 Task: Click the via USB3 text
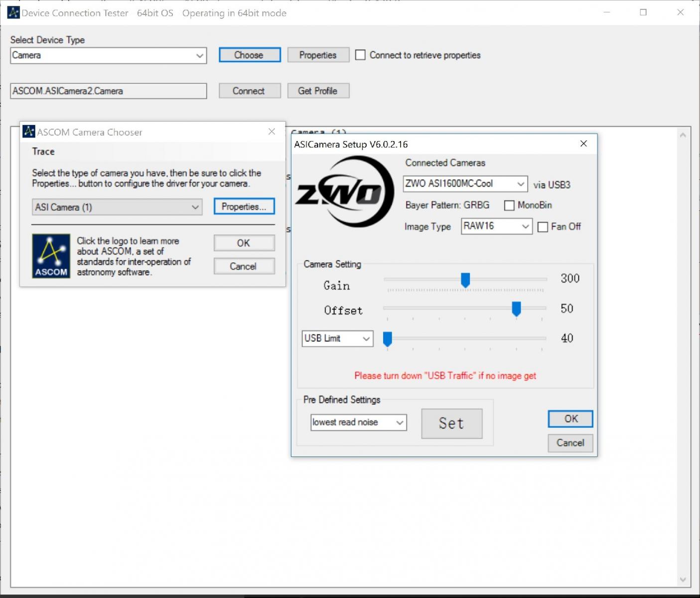tap(552, 185)
